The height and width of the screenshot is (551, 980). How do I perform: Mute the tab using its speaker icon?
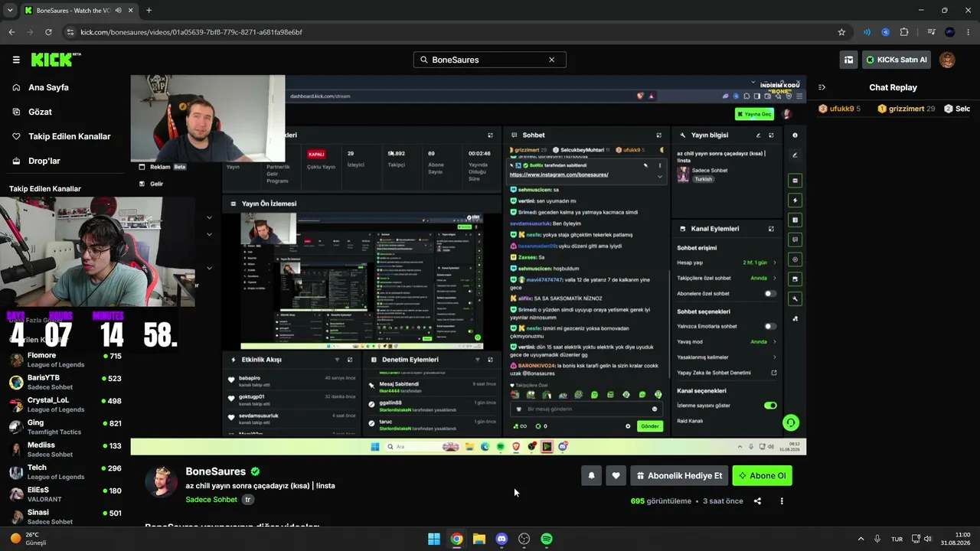118,11
